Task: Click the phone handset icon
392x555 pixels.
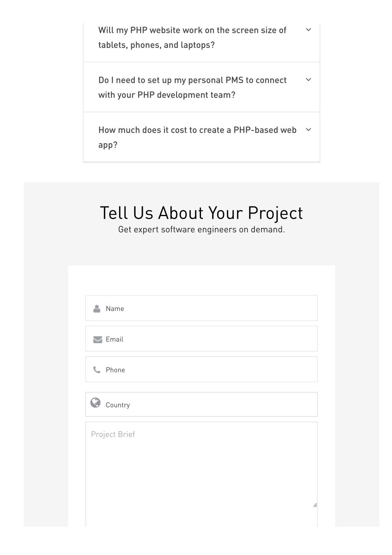Action: coord(97,370)
